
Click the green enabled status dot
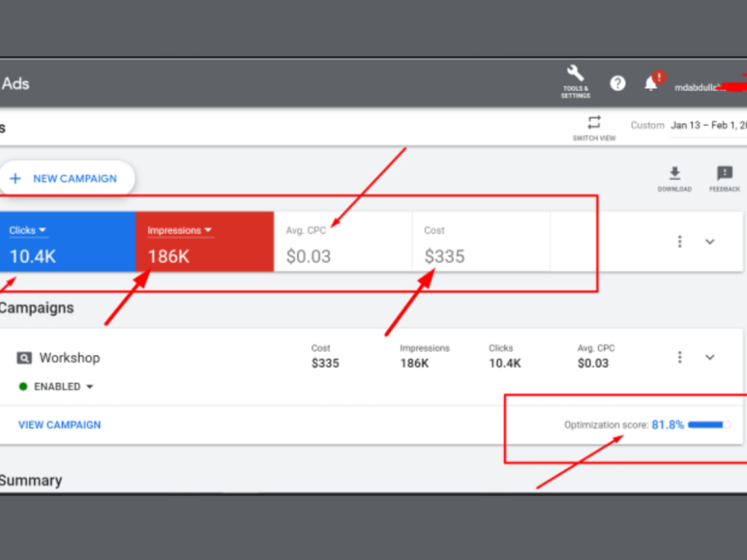pyautogui.click(x=23, y=386)
